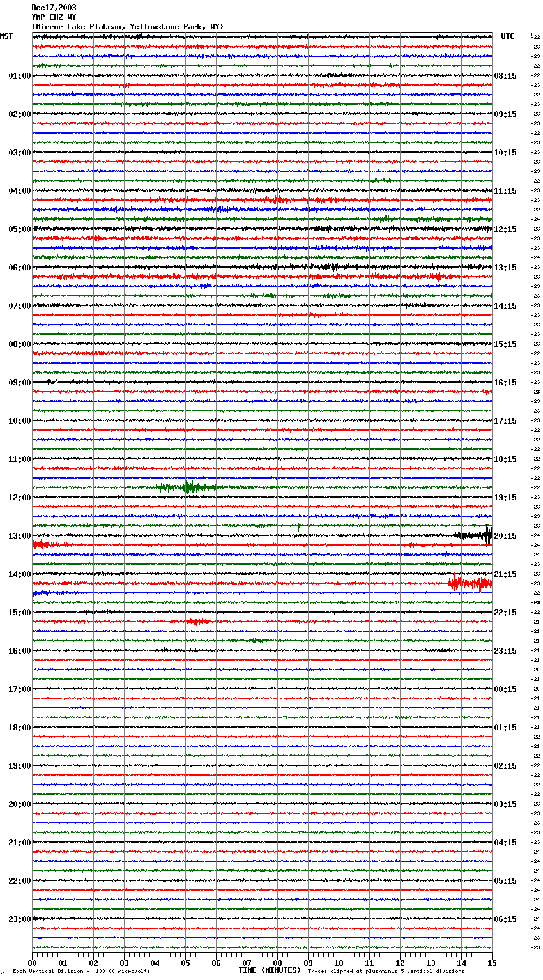Select the 23:00 MST time label
The image size is (543, 980).
coord(19,919)
